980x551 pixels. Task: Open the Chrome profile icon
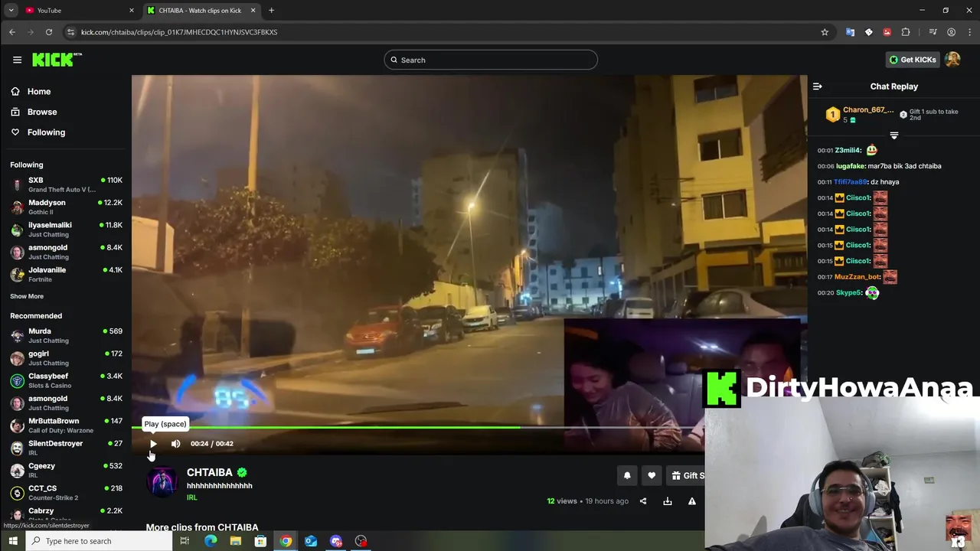click(x=951, y=32)
